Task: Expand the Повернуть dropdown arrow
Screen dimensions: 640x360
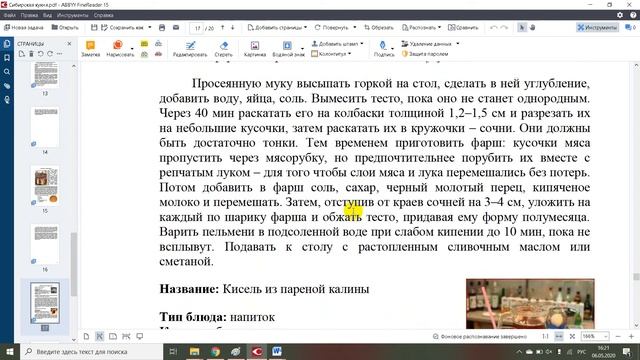Action: [x=354, y=27]
